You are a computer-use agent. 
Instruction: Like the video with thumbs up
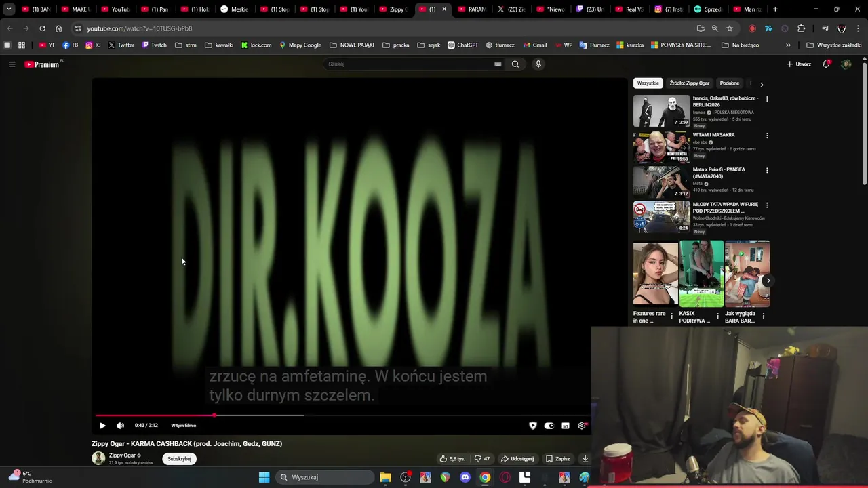pos(452,459)
